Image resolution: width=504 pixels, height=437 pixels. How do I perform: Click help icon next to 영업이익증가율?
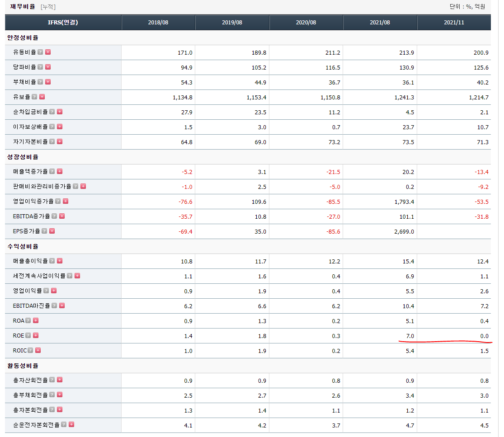[x=58, y=201]
